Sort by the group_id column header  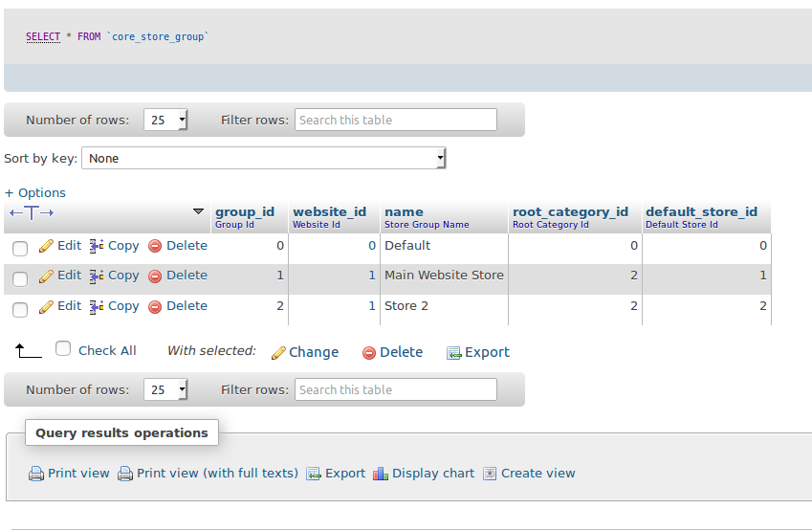coord(245,211)
